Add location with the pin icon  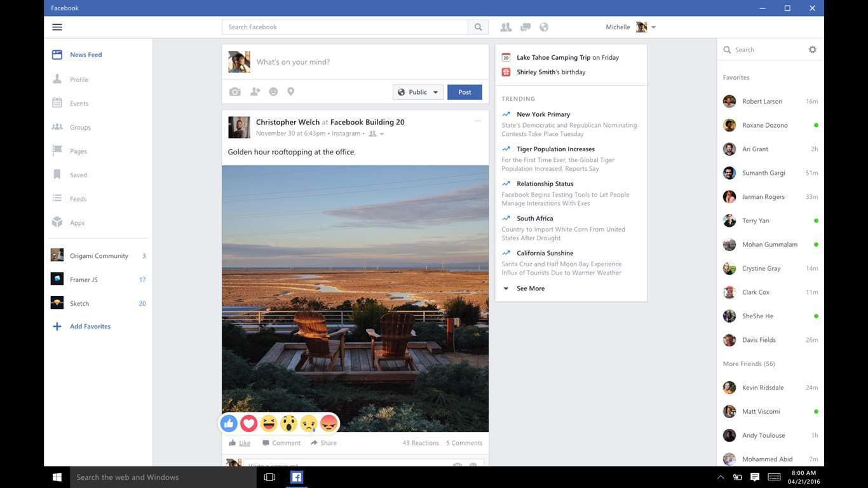(290, 92)
